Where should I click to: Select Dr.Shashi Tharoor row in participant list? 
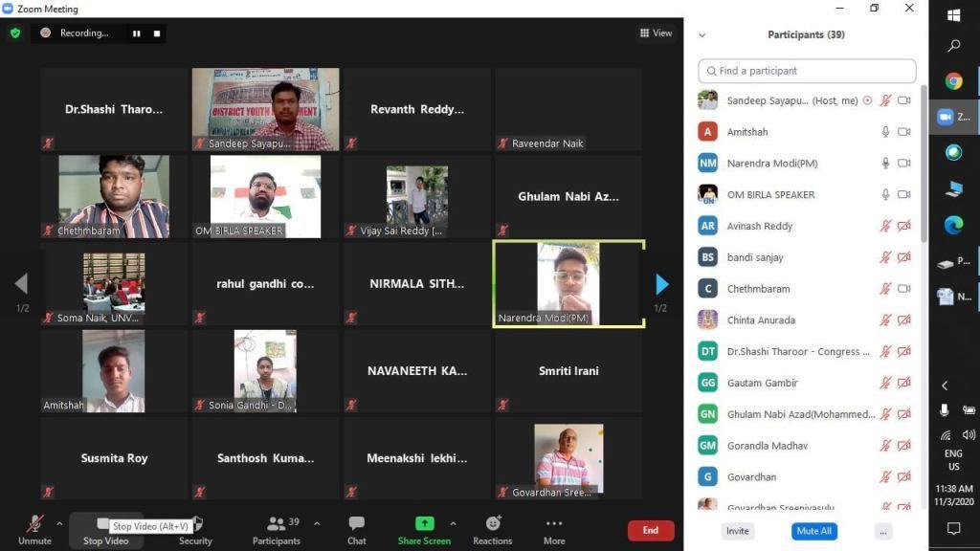[806, 351]
